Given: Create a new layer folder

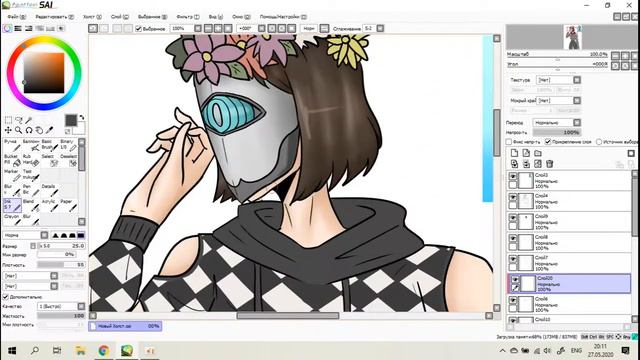Looking at the screenshot, I should pos(538,153).
